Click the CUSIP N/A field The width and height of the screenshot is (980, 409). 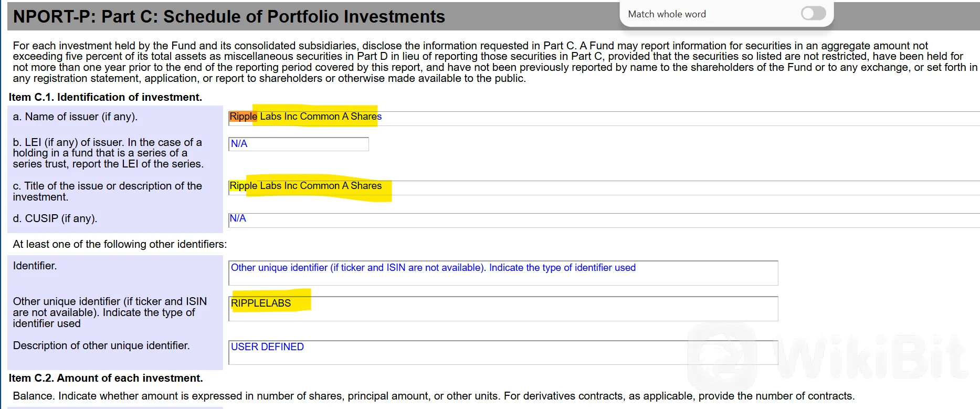coord(604,220)
